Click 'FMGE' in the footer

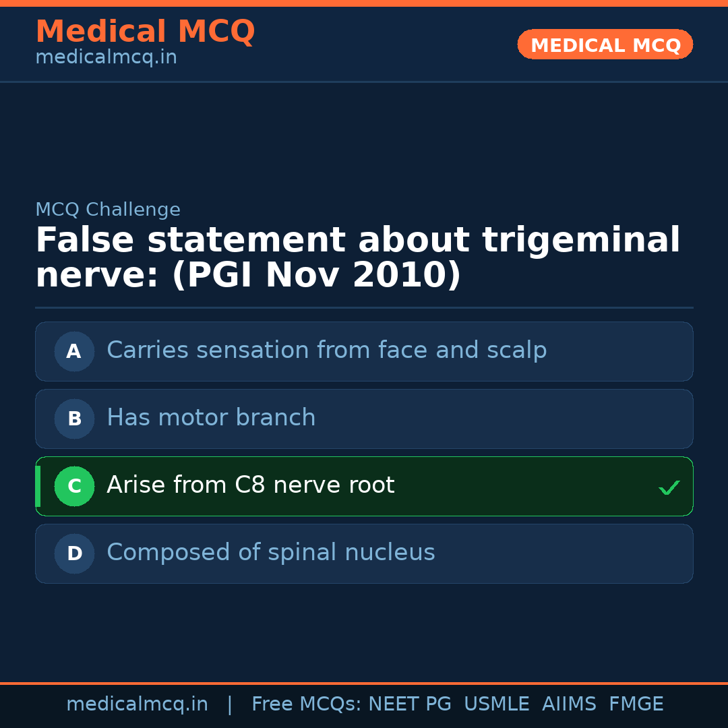(636, 704)
